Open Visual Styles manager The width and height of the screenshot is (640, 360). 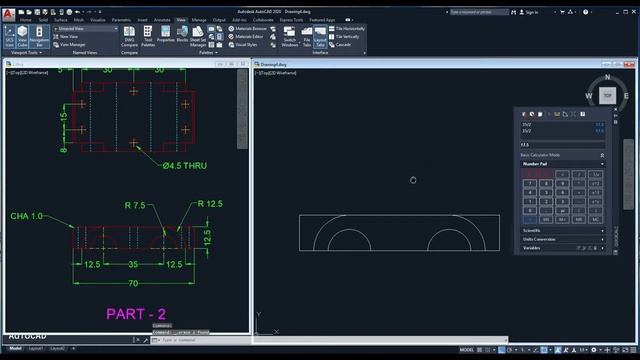click(x=243, y=44)
